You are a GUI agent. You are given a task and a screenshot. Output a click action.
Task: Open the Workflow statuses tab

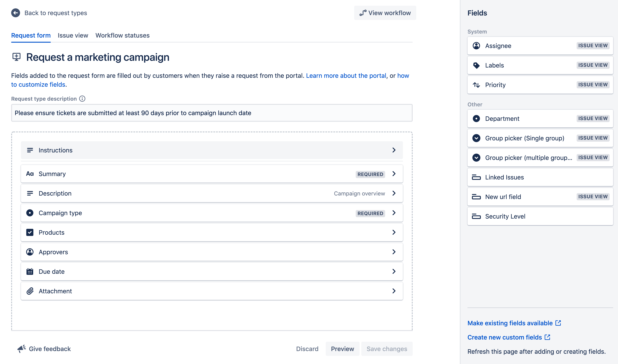122,35
